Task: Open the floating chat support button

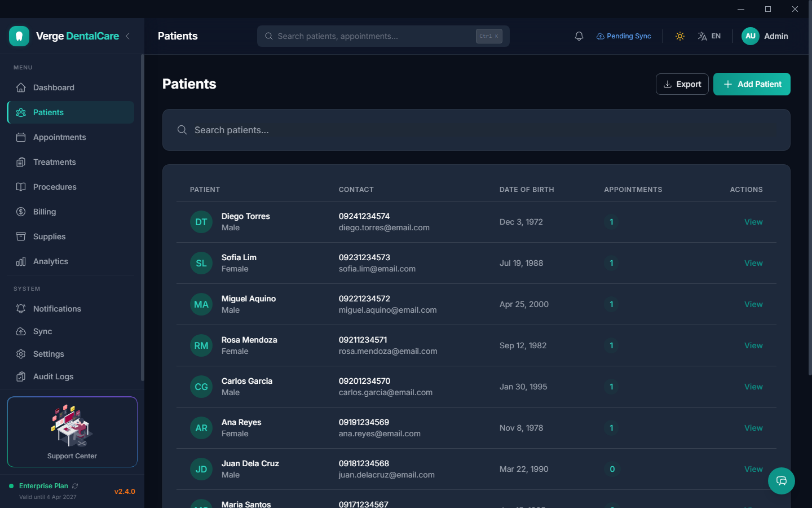Action: pyautogui.click(x=782, y=481)
